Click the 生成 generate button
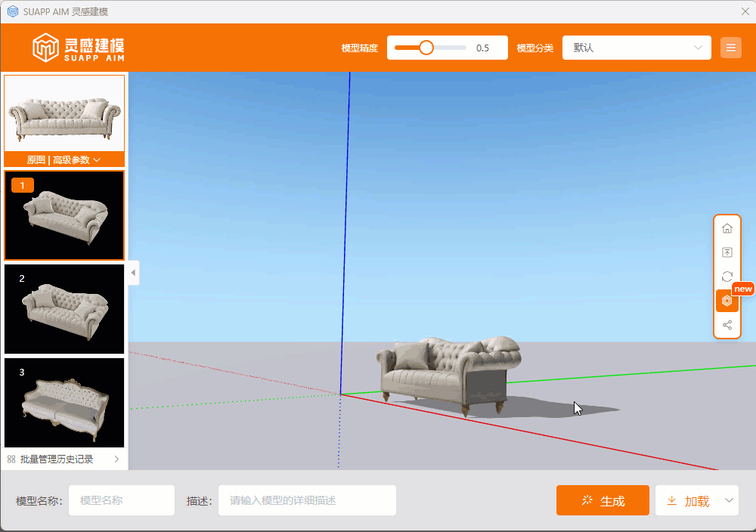This screenshot has height=532, width=756. tap(603, 500)
